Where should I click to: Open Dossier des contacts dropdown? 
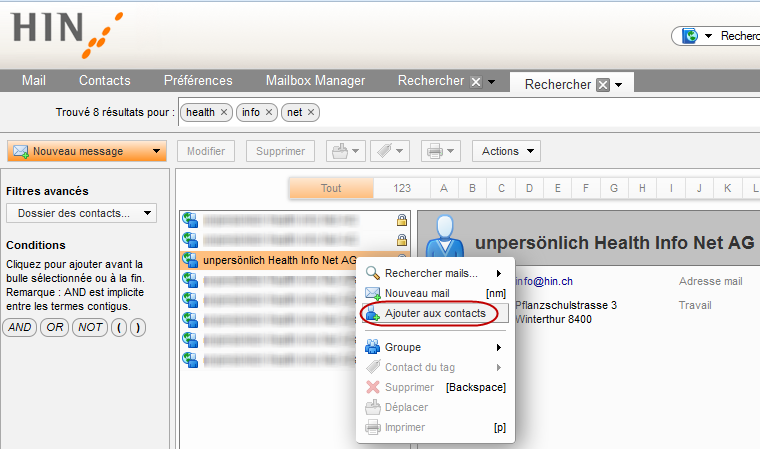pyautogui.click(x=81, y=213)
